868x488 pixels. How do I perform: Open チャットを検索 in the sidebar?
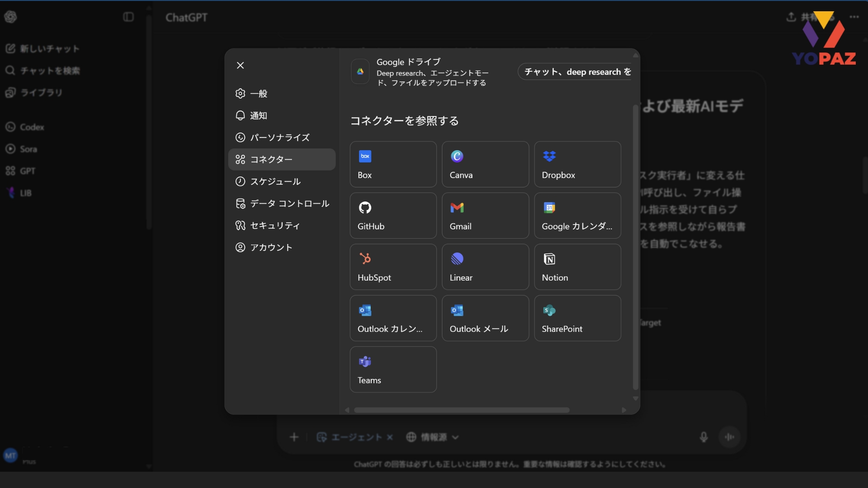(x=43, y=71)
